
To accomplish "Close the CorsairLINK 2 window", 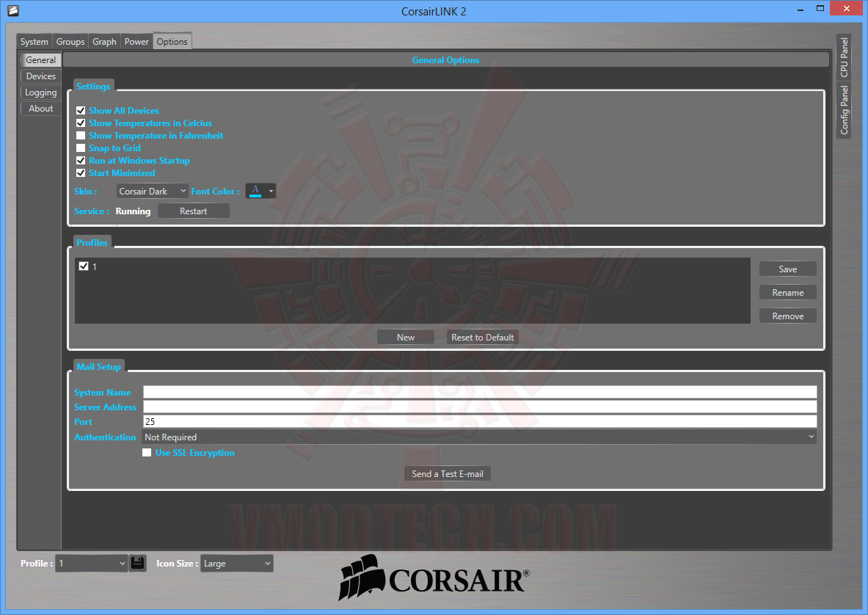I will click(847, 9).
